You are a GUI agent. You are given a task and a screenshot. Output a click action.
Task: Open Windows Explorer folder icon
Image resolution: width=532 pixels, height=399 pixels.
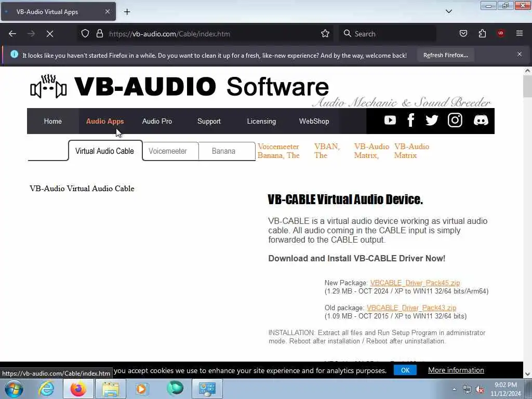tap(111, 389)
